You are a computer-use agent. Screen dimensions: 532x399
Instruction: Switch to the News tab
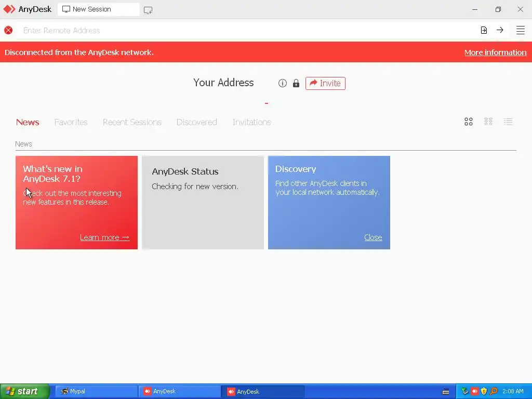click(28, 122)
